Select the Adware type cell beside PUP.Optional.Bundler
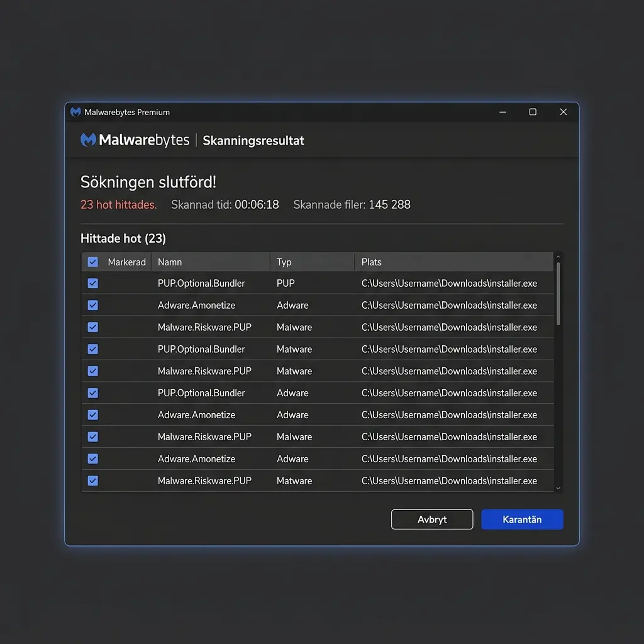Screen dimensions: 644x644 (292, 393)
